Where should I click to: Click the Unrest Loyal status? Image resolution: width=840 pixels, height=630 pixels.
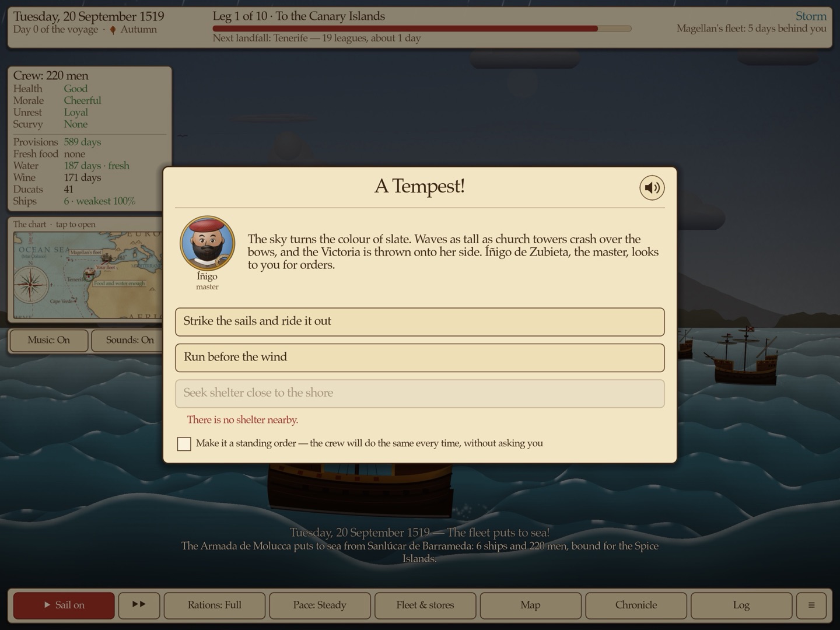pyautogui.click(x=76, y=113)
